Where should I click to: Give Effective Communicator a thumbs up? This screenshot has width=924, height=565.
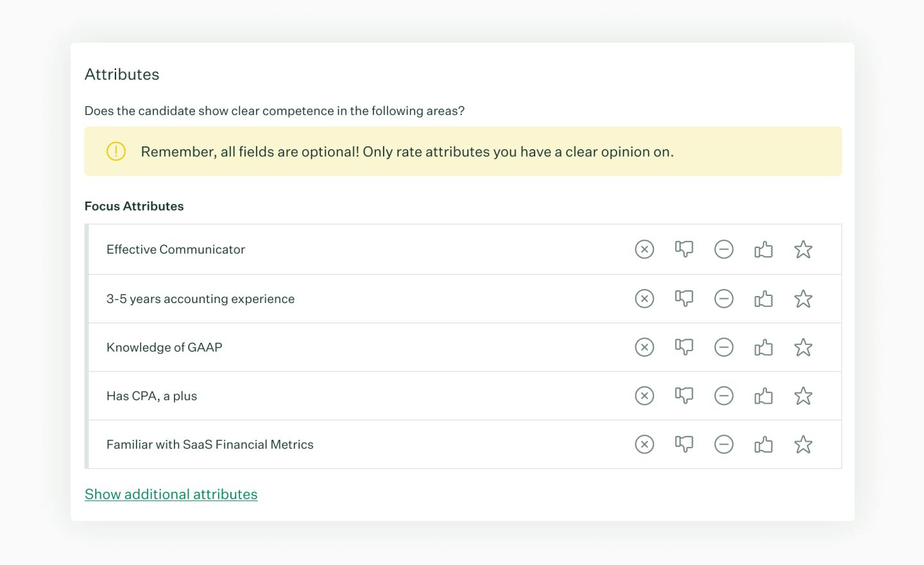pos(764,249)
